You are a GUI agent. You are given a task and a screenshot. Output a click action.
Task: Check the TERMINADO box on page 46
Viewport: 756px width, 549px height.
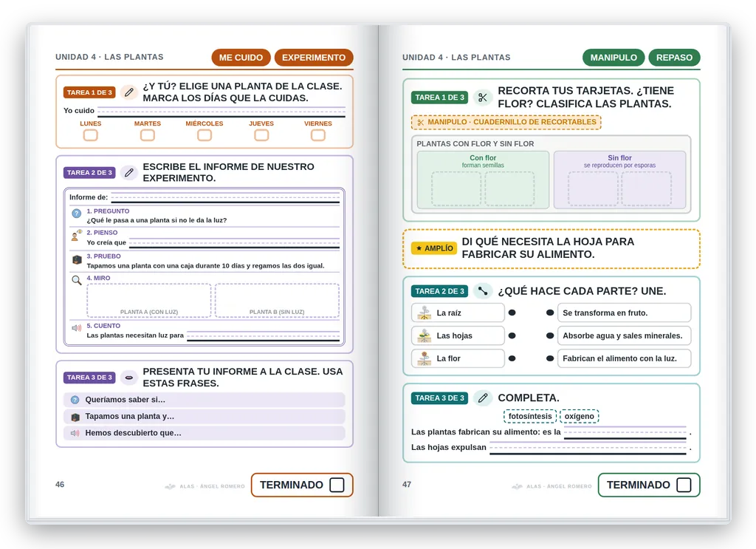[337, 485]
